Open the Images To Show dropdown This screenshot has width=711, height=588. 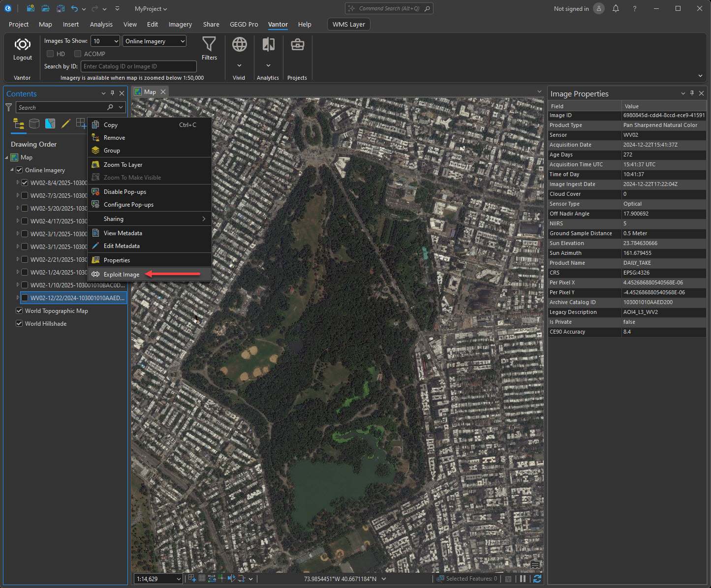(116, 41)
